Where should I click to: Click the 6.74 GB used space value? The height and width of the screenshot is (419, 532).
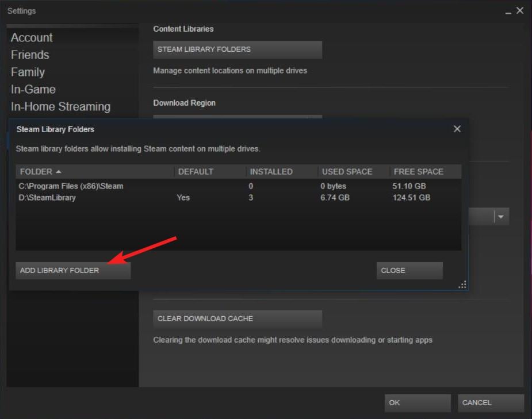coord(335,198)
